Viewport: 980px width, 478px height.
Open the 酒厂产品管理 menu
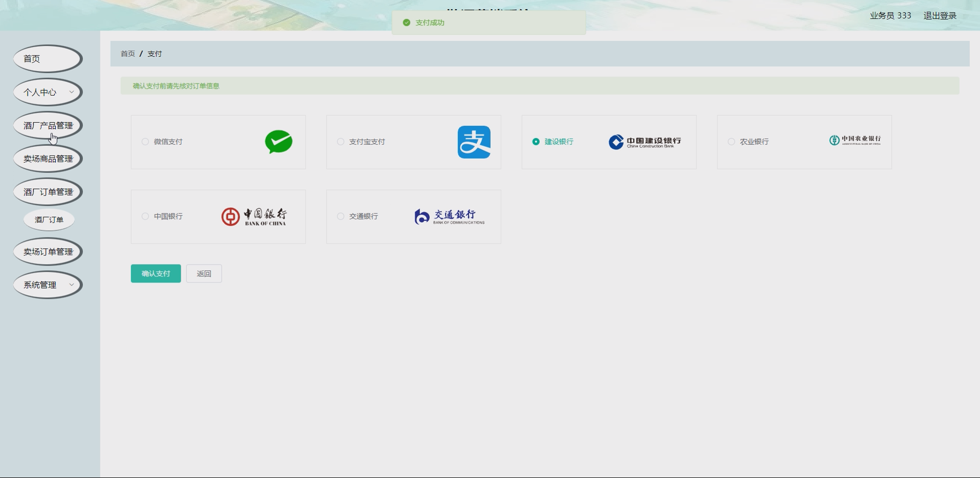[x=48, y=125]
